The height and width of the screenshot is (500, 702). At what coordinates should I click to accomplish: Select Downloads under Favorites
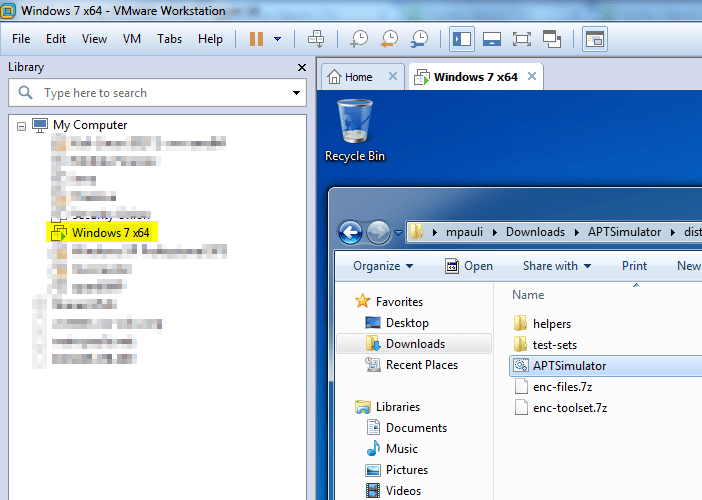coord(415,344)
